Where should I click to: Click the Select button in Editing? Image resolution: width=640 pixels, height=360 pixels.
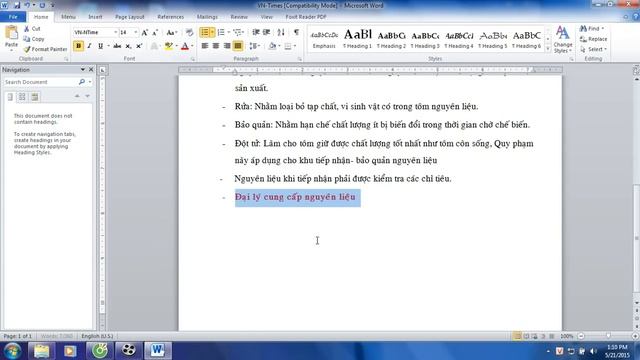(593, 49)
